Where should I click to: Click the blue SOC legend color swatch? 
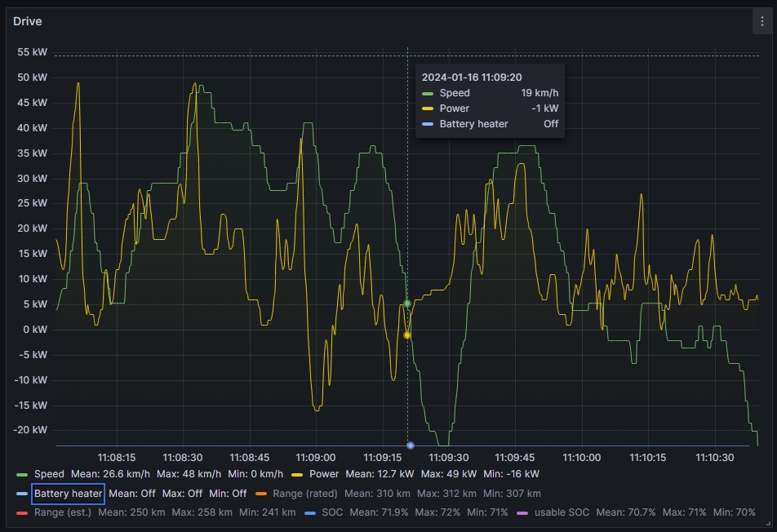310,512
